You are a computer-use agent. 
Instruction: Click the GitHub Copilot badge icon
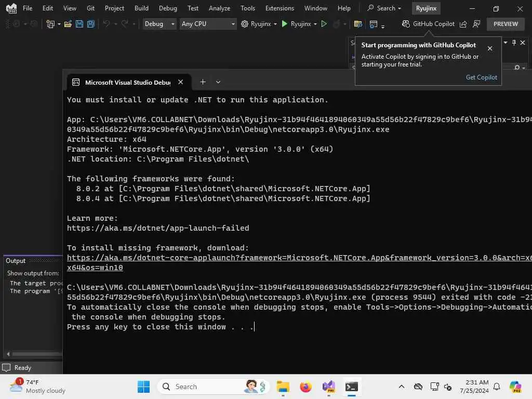(406, 24)
